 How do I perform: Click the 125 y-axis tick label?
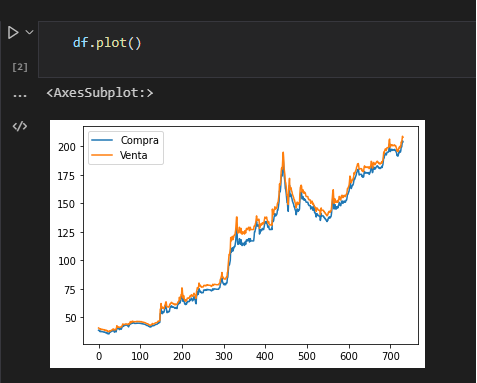(x=66, y=233)
